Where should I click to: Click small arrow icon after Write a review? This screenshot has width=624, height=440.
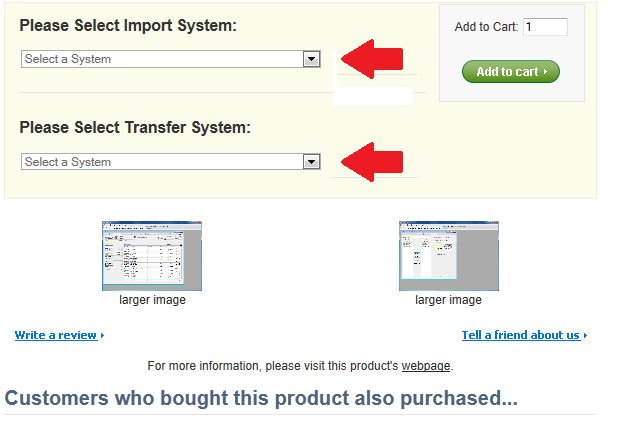pyautogui.click(x=102, y=336)
